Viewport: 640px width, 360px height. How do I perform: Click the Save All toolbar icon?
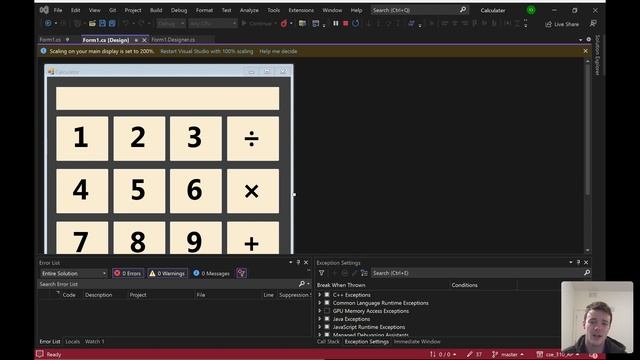(112, 24)
